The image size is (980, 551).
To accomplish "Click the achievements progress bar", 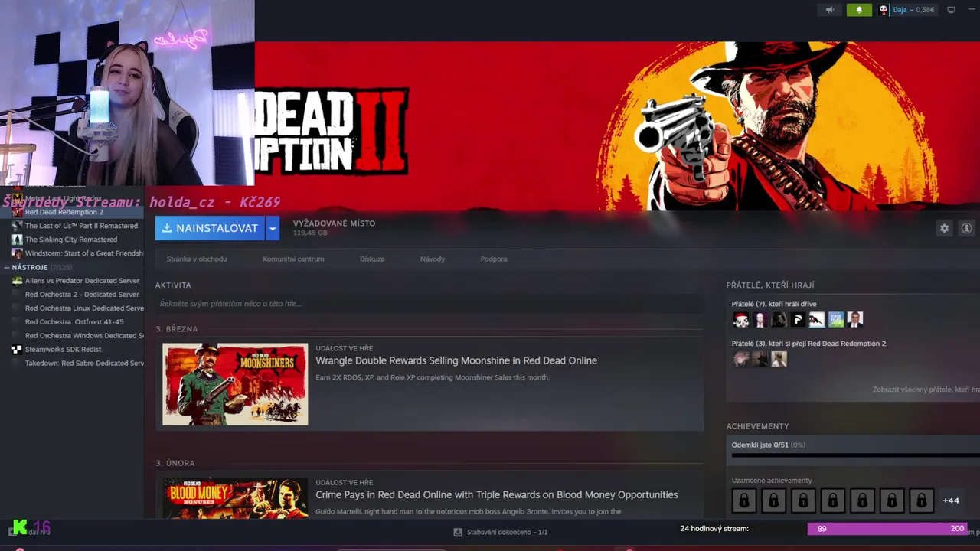I will pyautogui.click(x=855, y=455).
